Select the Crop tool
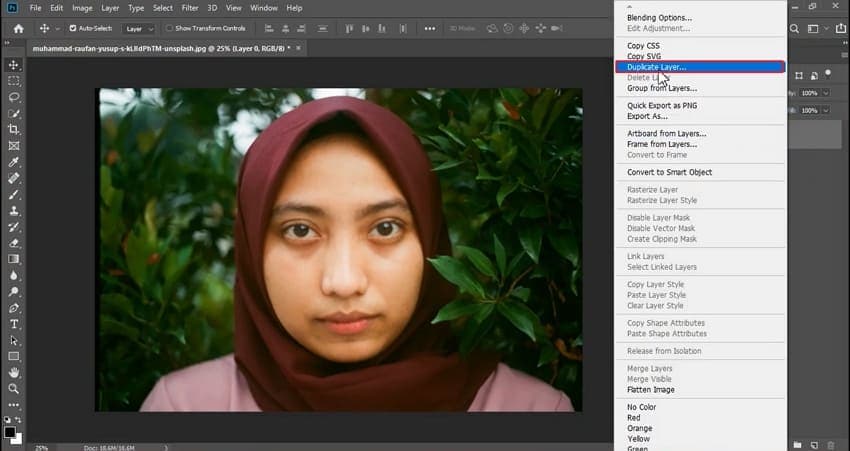850x451 pixels. pyautogui.click(x=14, y=130)
